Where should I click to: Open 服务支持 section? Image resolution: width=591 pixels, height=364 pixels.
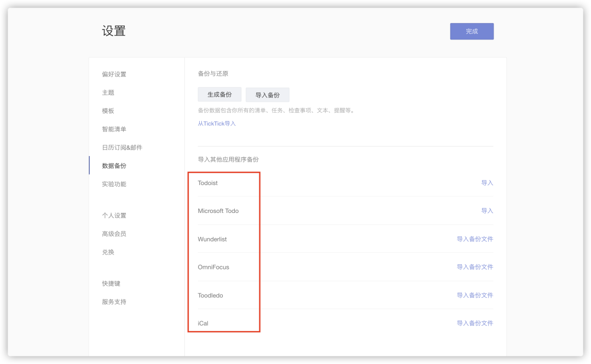(x=114, y=302)
